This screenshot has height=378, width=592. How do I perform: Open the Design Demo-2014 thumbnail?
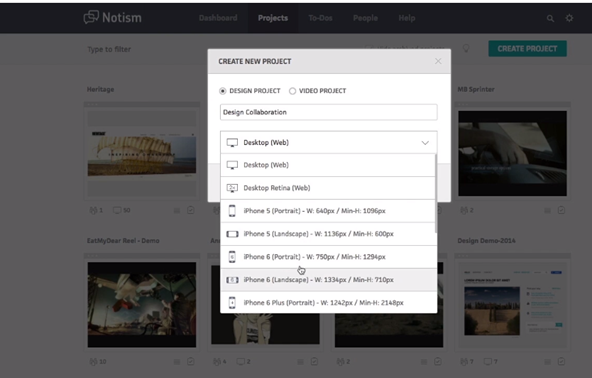(x=512, y=305)
